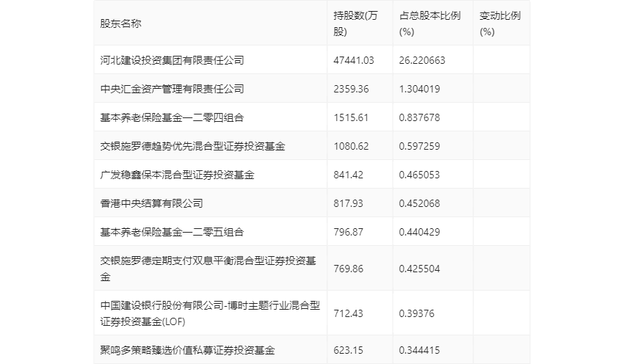Select the holding value 1515.61

[x=351, y=117]
